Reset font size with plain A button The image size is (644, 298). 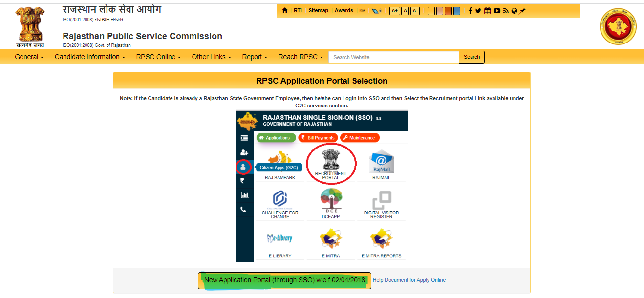click(x=405, y=11)
